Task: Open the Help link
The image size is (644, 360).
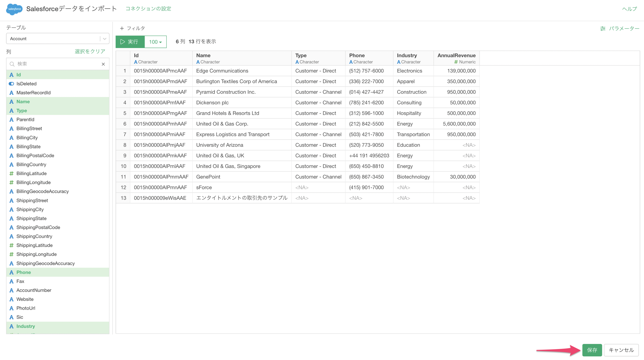Action: point(629,9)
